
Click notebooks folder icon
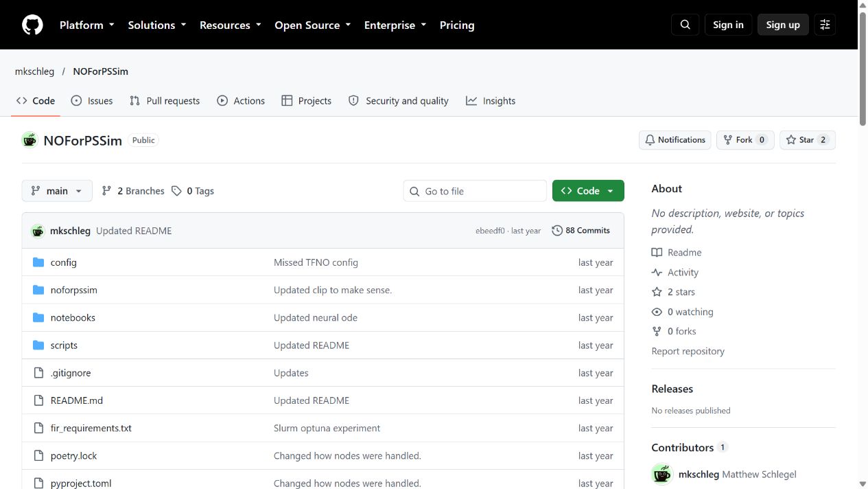click(38, 317)
